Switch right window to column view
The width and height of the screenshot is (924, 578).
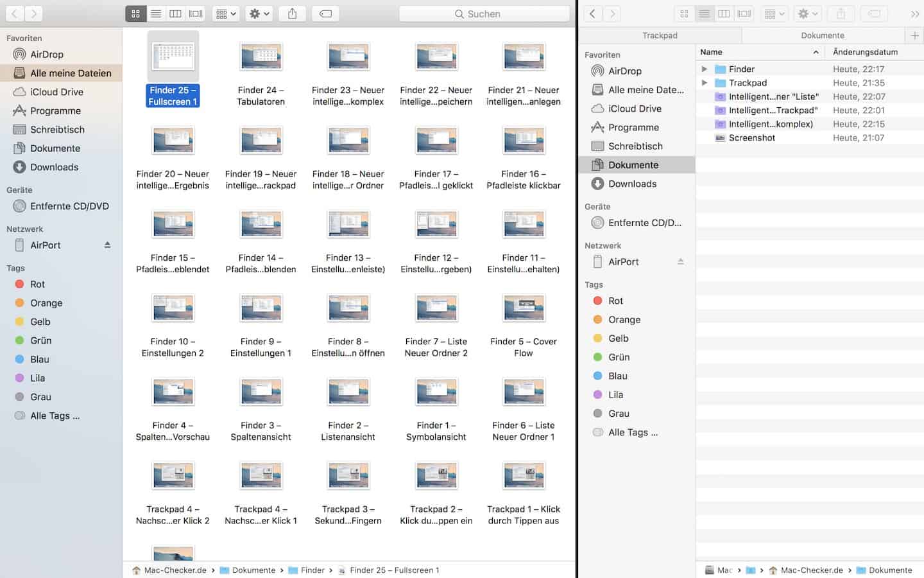pos(724,13)
